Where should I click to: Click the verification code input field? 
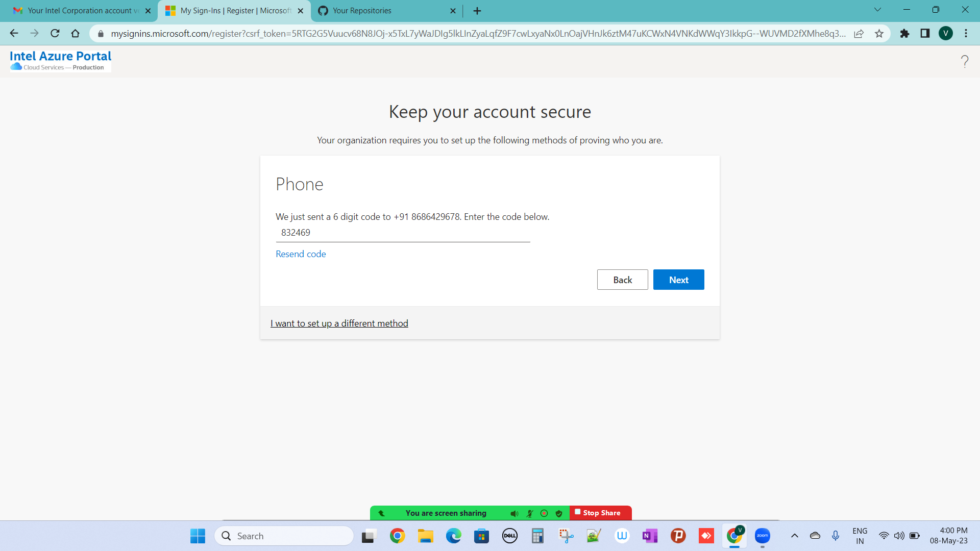click(403, 233)
